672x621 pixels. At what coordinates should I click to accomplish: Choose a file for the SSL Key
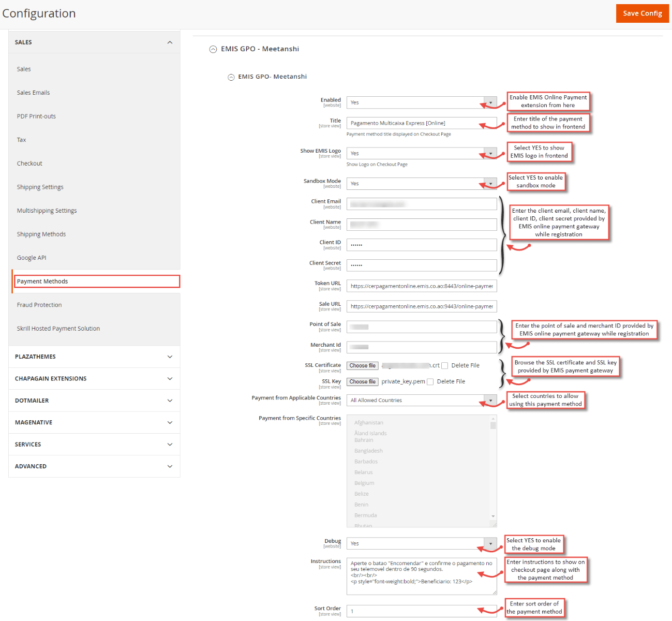(x=362, y=381)
